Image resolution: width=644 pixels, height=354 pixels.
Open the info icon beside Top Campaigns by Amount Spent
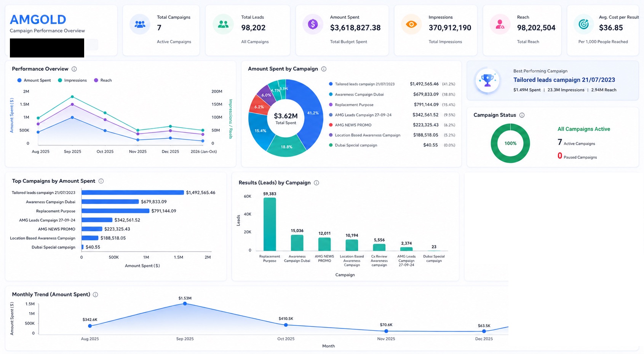point(101,181)
